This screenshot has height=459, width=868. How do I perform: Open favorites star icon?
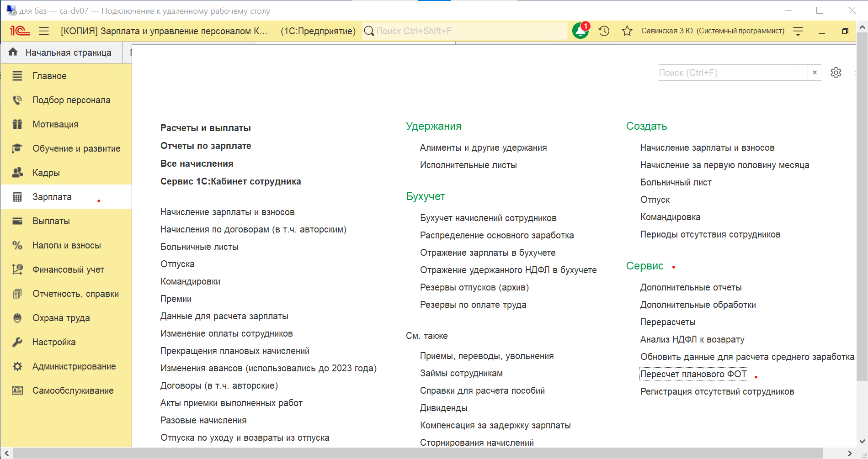coord(627,31)
